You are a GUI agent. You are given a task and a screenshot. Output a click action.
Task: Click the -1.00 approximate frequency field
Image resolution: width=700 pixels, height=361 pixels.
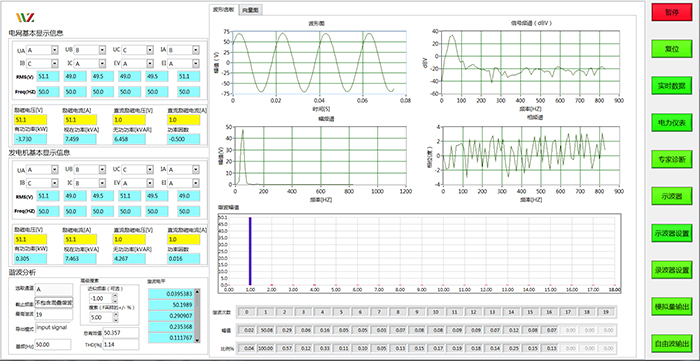[100, 298]
